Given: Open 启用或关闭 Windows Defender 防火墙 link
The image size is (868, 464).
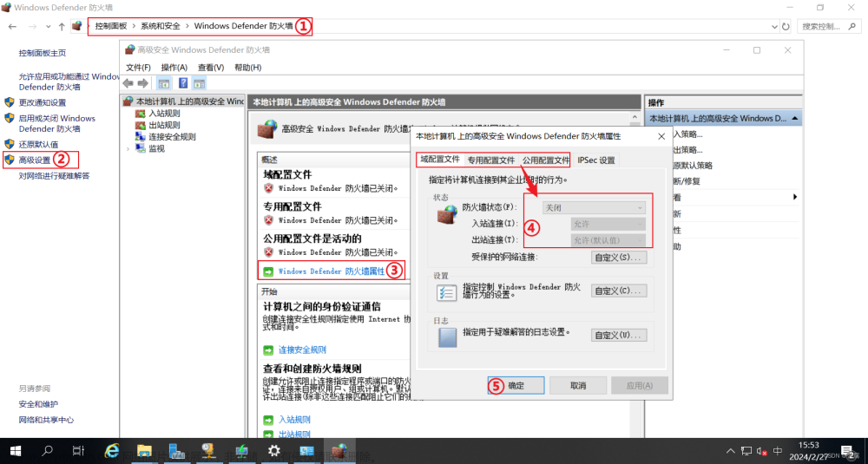Looking at the screenshot, I should (57, 123).
